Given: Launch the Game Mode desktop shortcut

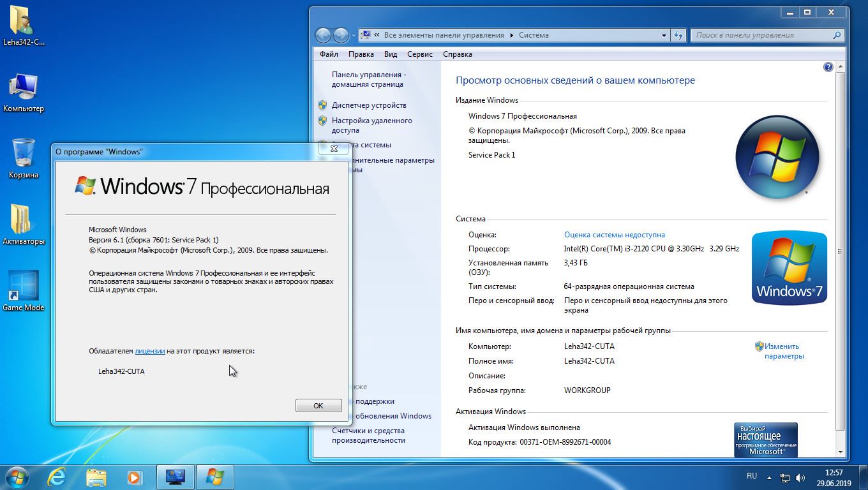Looking at the screenshot, I should pyautogui.click(x=24, y=288).
